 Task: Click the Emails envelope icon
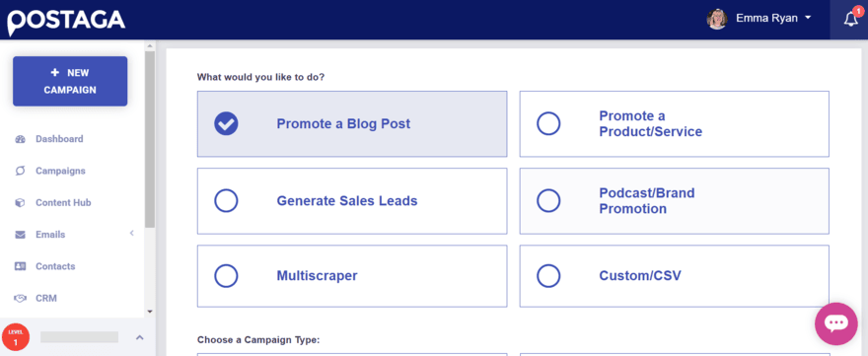click(x=21, y=235)
